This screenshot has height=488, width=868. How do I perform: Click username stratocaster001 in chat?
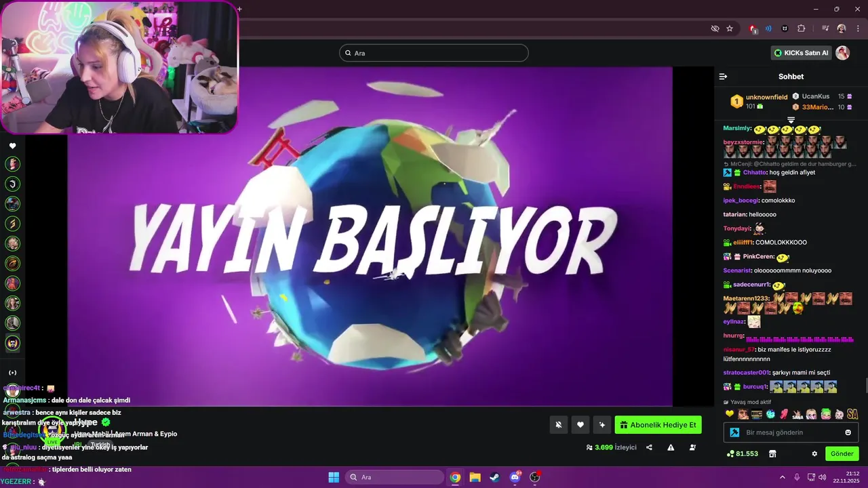pyautogui.click(x=747, y=372)
